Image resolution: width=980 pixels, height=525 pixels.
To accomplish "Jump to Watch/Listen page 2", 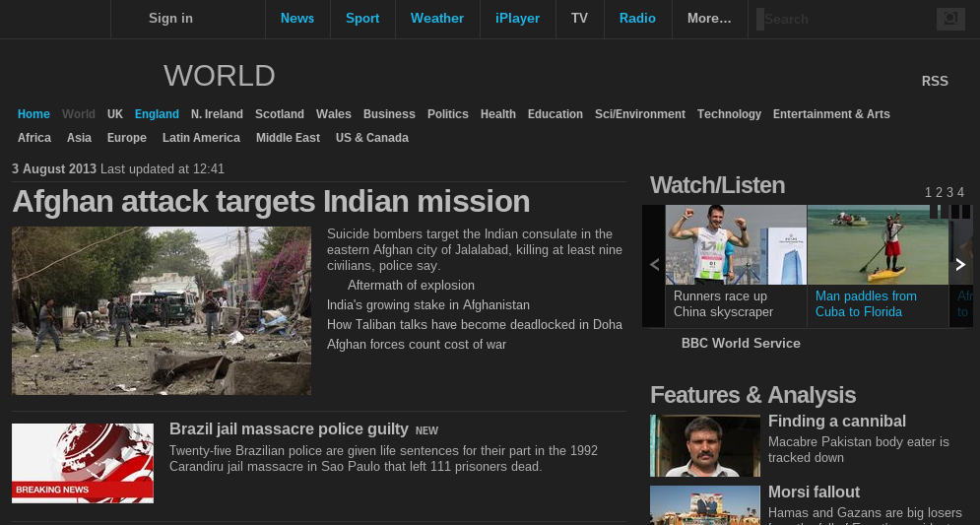I will [x=939, y=192].
